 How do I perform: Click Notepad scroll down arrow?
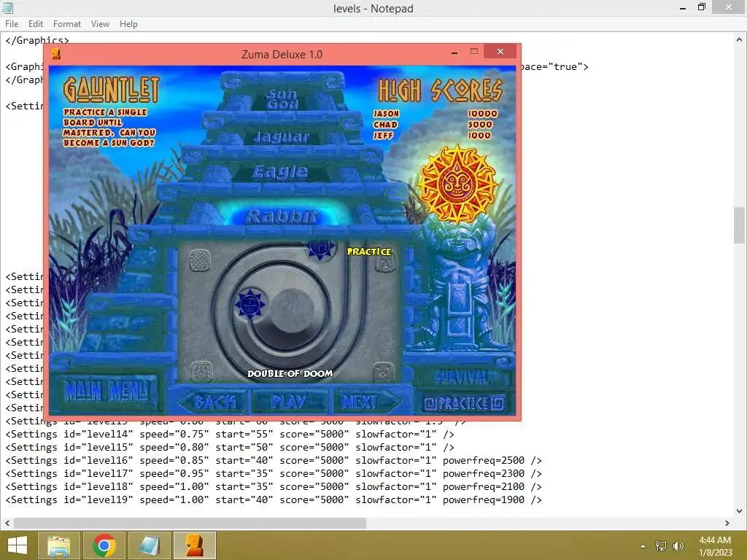(740, 511)
